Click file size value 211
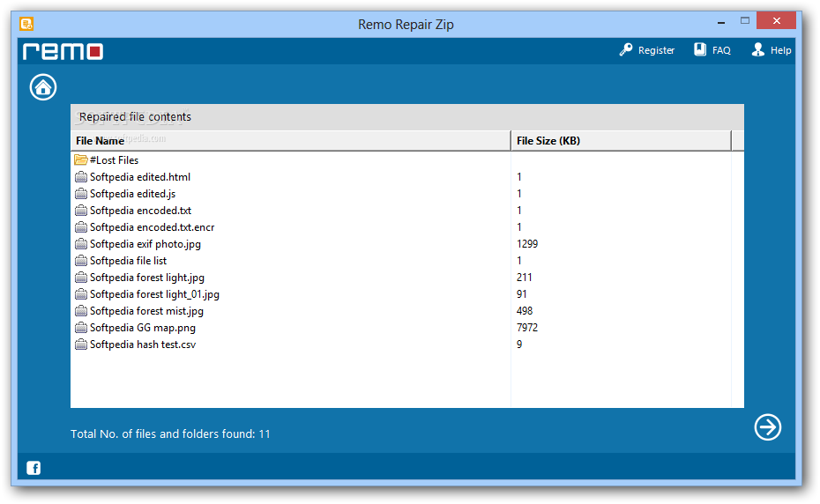Viewport: 820px width, 504px height. click(x=524, y=278)
